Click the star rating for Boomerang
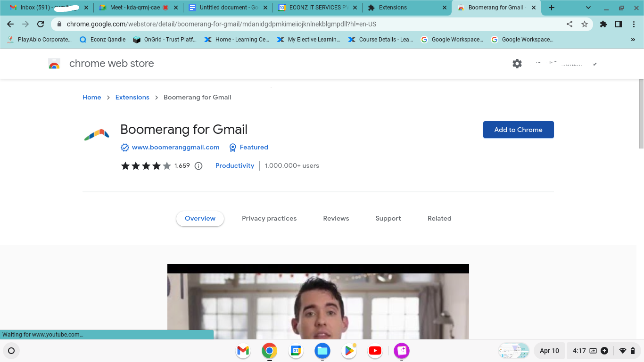This screenshot has height=362, width=644. 146,166
